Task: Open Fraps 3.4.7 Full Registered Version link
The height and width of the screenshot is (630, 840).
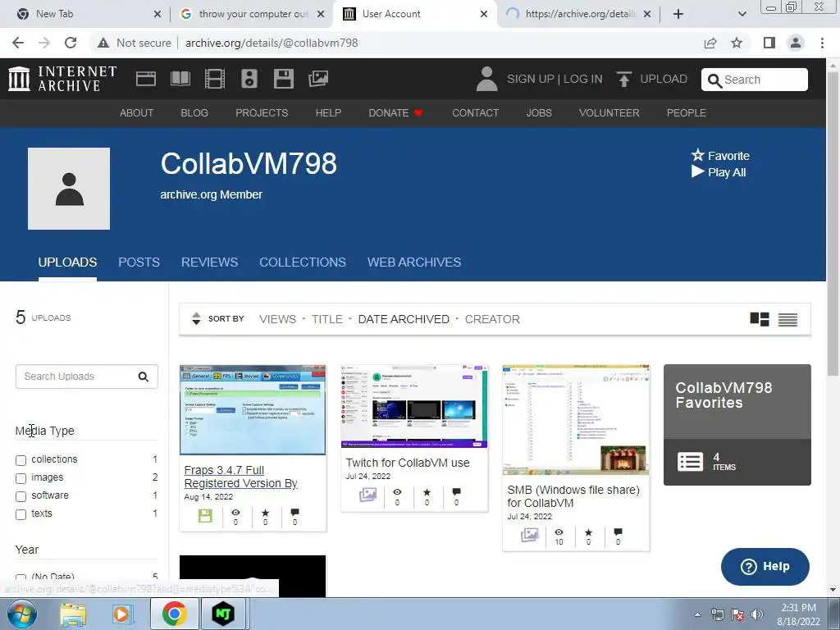Action: (x=240, y=477)
